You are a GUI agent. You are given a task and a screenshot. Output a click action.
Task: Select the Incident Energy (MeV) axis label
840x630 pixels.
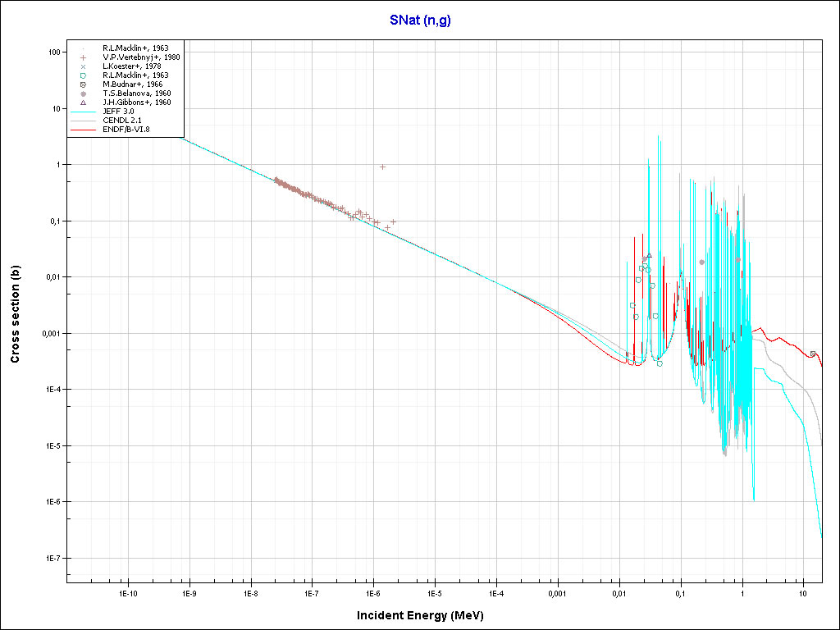(426, 615)
